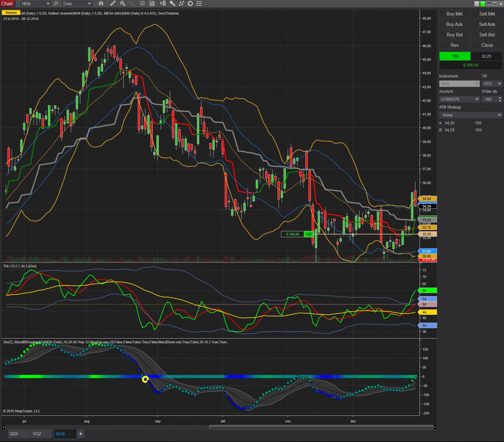Open the Daily interval dropdown
The height and width of the screenshot is (442, 504).
(x=89, y=4)
